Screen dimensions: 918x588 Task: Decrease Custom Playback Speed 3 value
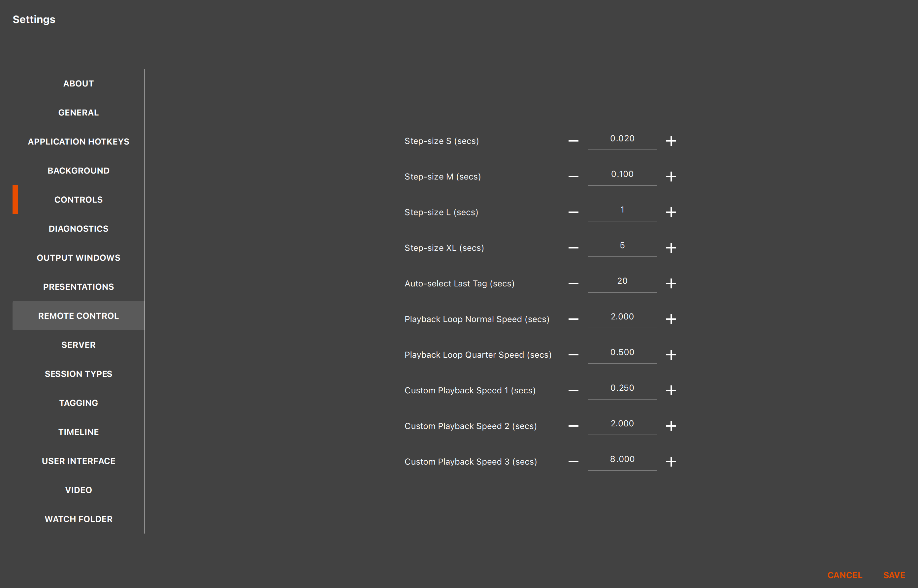click(x=573, y=462)
